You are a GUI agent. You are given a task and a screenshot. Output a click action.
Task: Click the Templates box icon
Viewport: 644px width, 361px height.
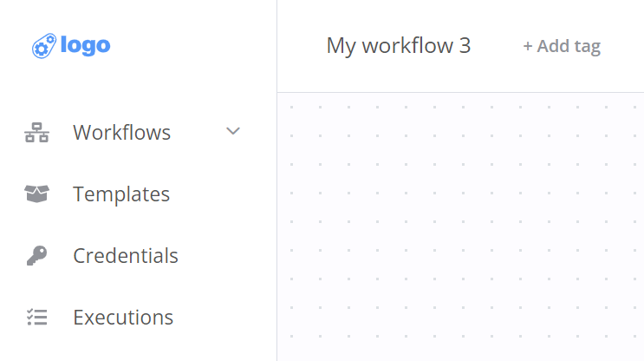point(36,194)
